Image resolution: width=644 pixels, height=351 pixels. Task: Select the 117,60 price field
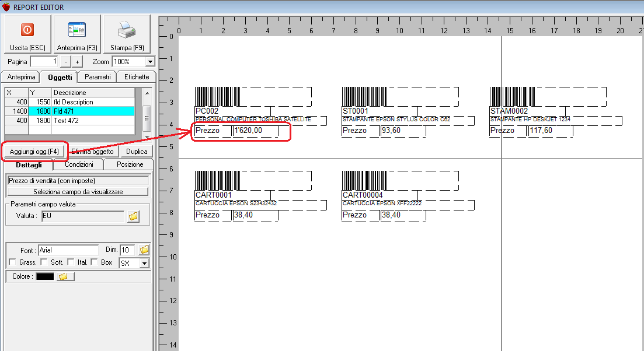541,131
